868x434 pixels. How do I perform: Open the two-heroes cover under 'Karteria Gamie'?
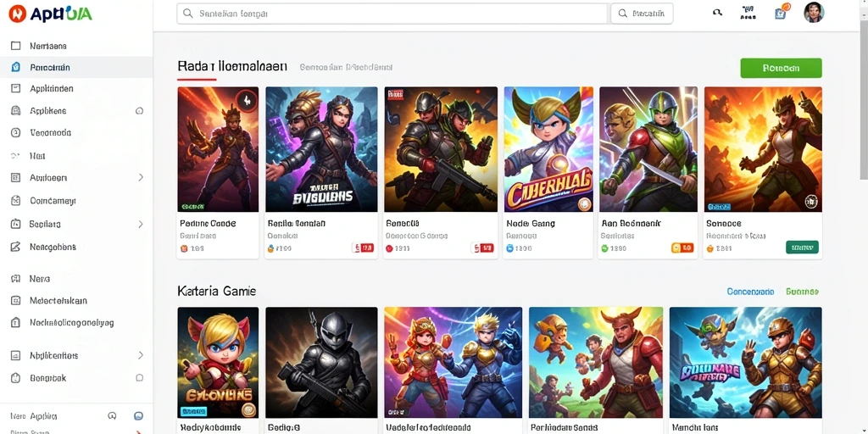coord(453,363)
